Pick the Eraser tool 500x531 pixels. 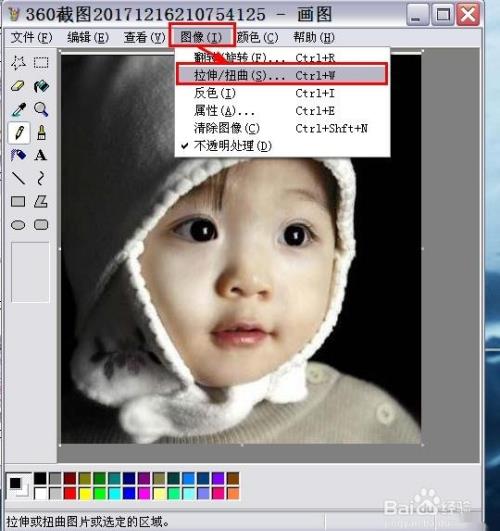click(18, 86)
